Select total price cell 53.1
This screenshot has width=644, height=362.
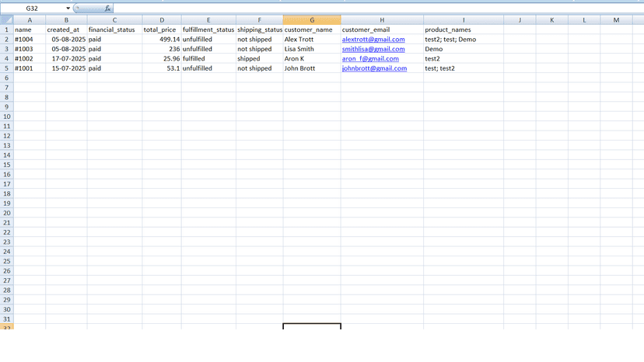162,68
